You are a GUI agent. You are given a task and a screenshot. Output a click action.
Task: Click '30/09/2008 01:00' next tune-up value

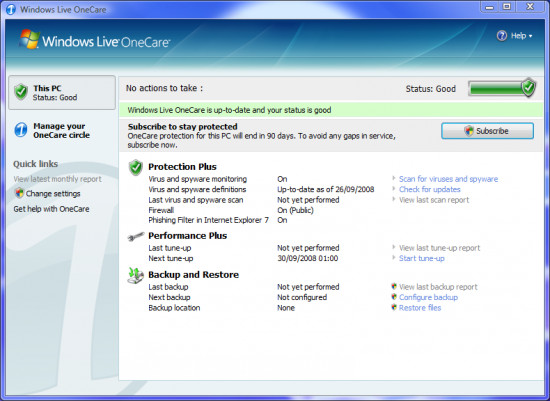tap(308, 259)
